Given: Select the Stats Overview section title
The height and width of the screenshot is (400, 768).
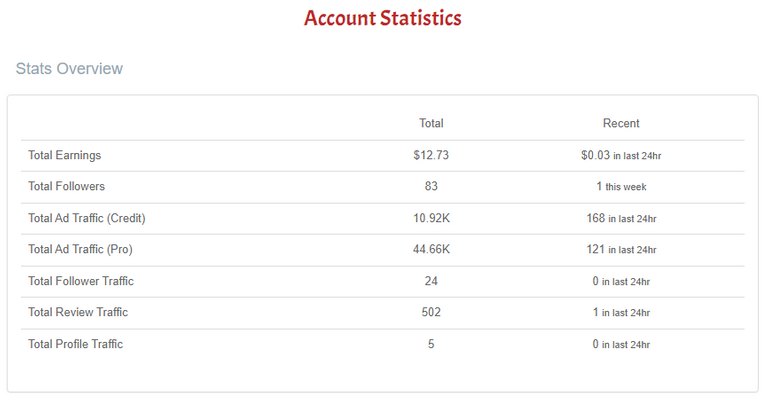Looking at the screenshot, I should point(69,69).
